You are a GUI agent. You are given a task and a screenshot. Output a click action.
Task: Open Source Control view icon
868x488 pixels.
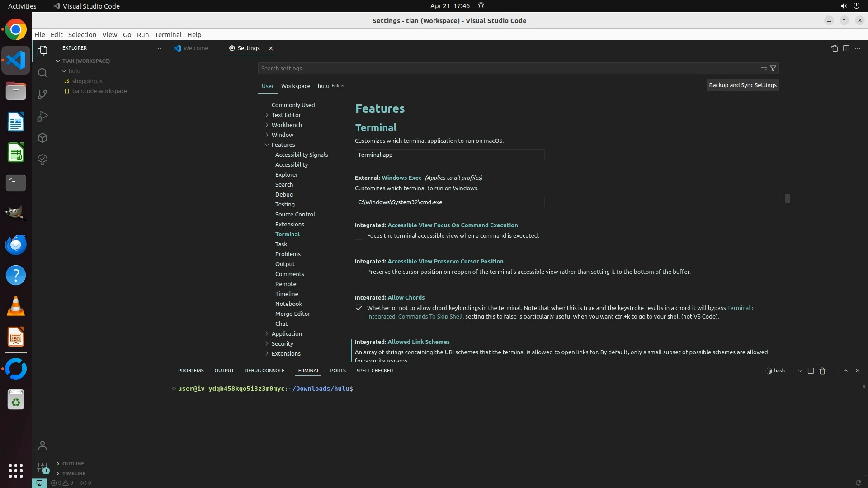tap(42, 94)
